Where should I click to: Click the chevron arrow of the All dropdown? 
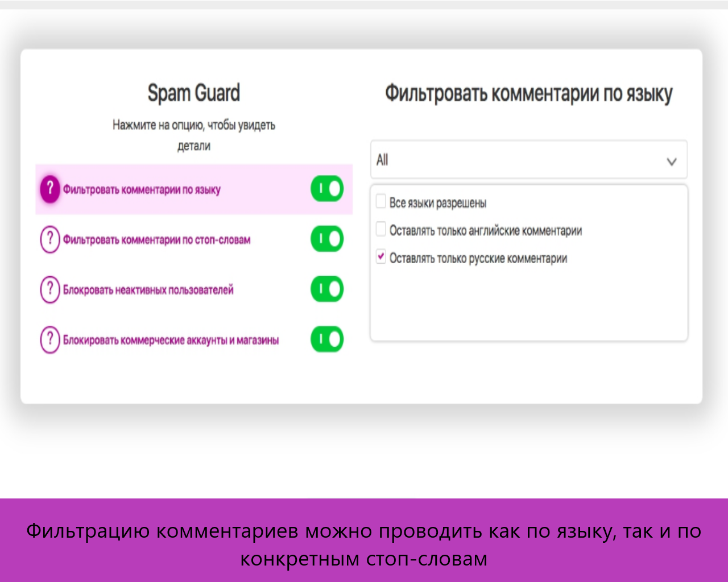point(671,161)
